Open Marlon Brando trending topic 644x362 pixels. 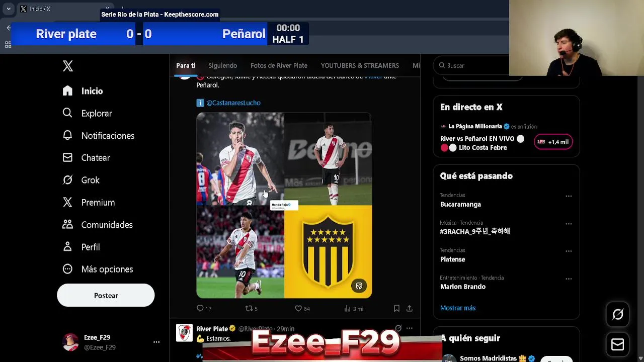(x=463, y=287)
